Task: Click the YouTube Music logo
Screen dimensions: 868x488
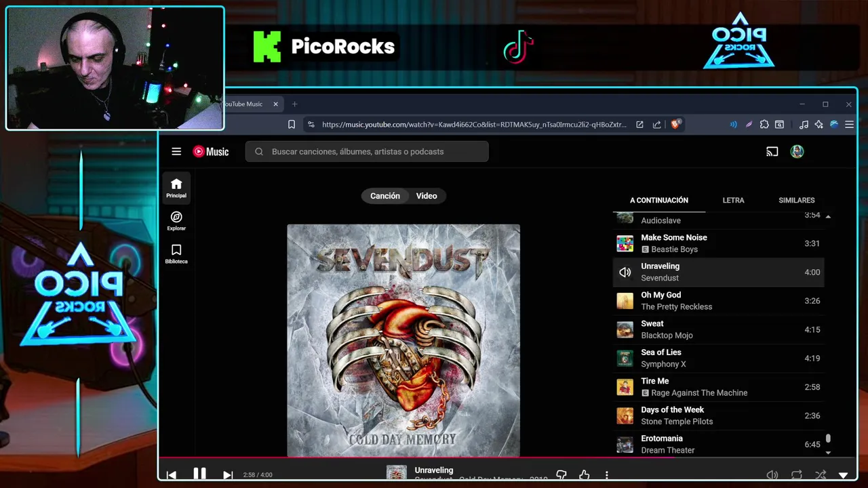Action: [x=211, y=152]
